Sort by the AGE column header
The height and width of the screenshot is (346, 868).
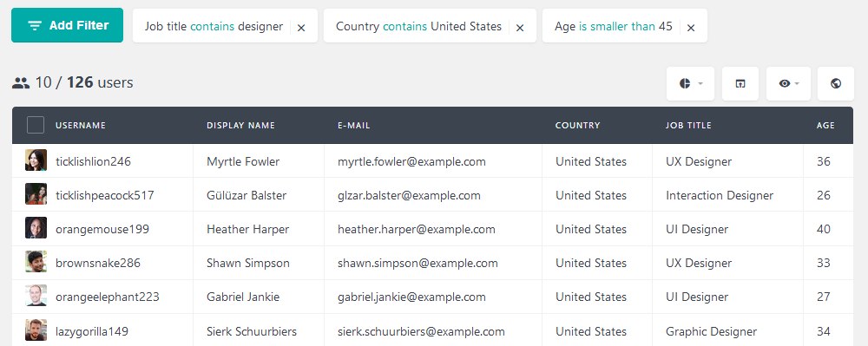[825, 126]
